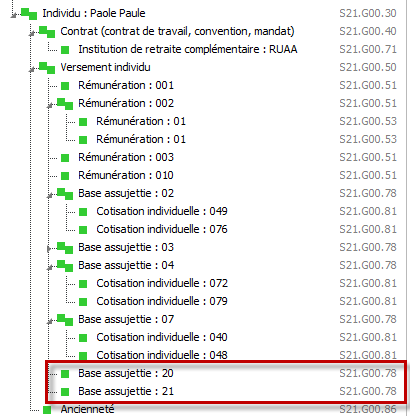Click the green block icon beside Contrat

[47, 32]
